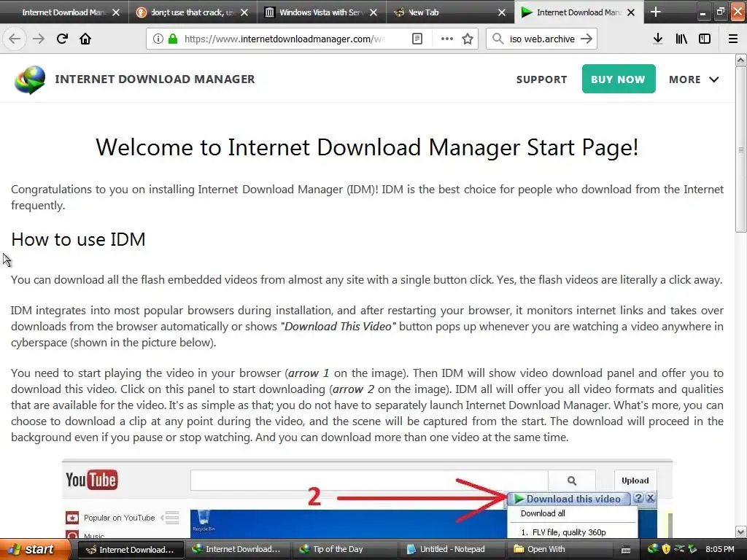Open INTERNET DOWNLOAD MANAGER site title link
This screenshot has height=560, width=747.
pyautogui.click(x=155, y=79)
